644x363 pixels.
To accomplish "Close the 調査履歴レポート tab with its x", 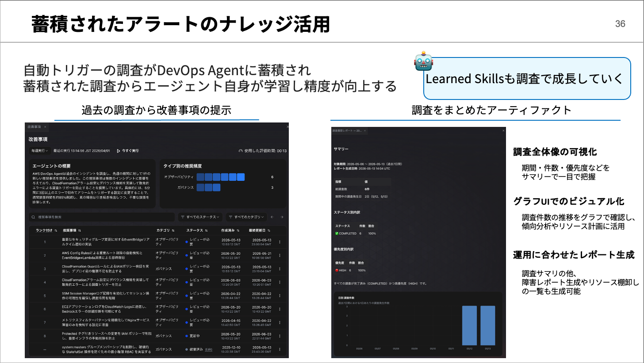I will pyautogui.click(x=365, y=131).
